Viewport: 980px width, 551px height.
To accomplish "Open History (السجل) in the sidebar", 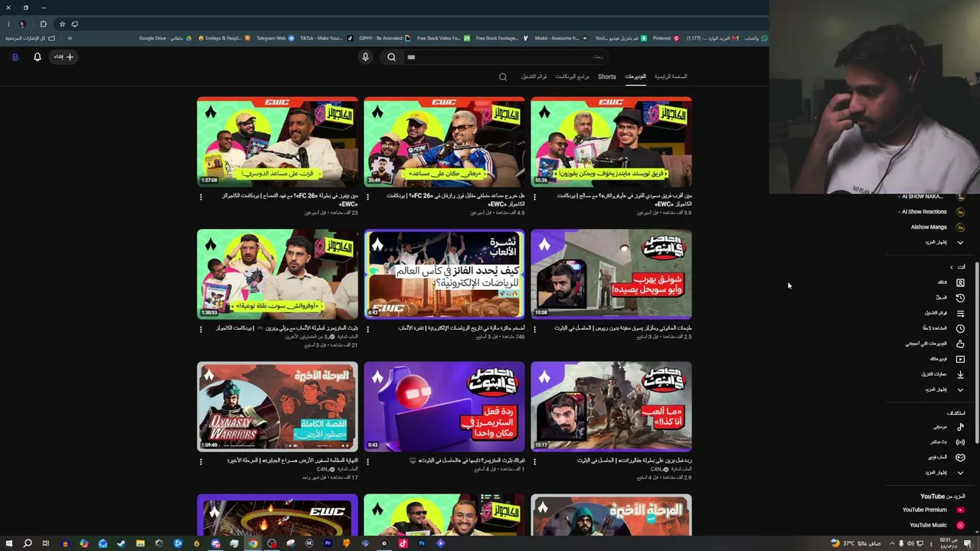I will [x=949, y=298].
